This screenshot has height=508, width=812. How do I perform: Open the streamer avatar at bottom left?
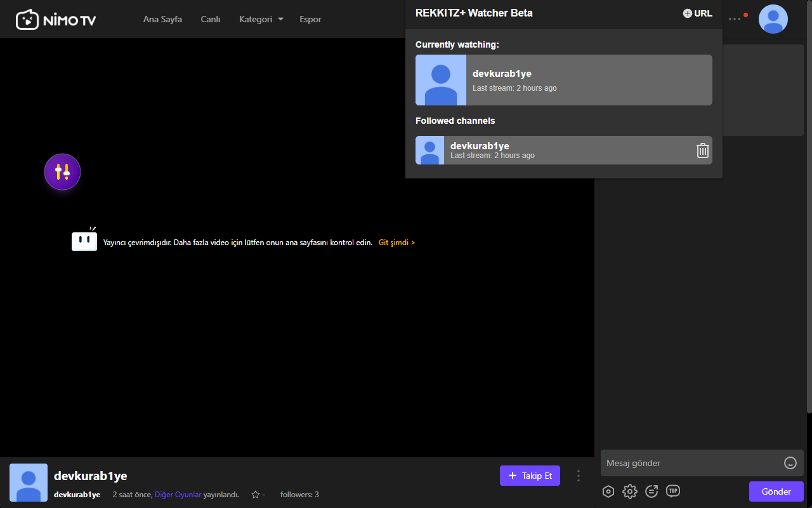click(x=29, y=483)
